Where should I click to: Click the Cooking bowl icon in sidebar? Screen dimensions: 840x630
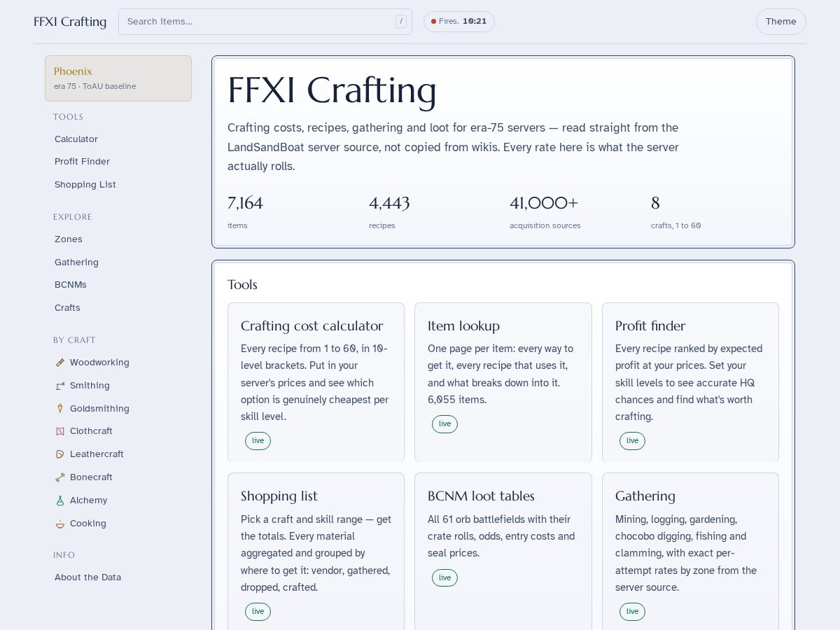point(60,524)
